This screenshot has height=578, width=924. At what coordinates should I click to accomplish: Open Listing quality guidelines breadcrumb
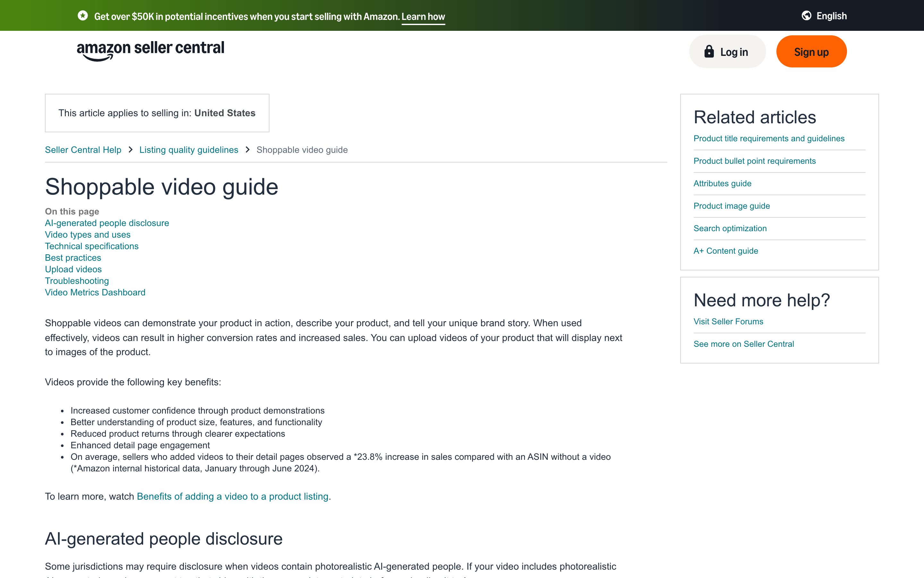point(189,150)
